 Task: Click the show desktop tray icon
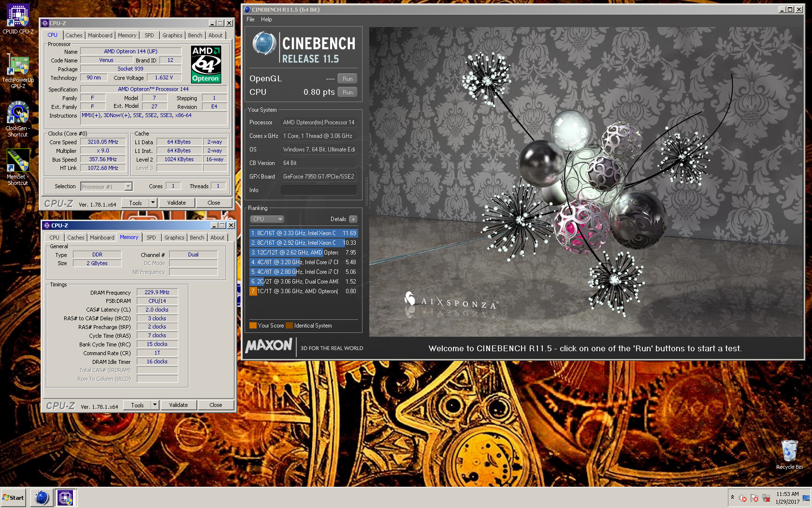[806, 498]
